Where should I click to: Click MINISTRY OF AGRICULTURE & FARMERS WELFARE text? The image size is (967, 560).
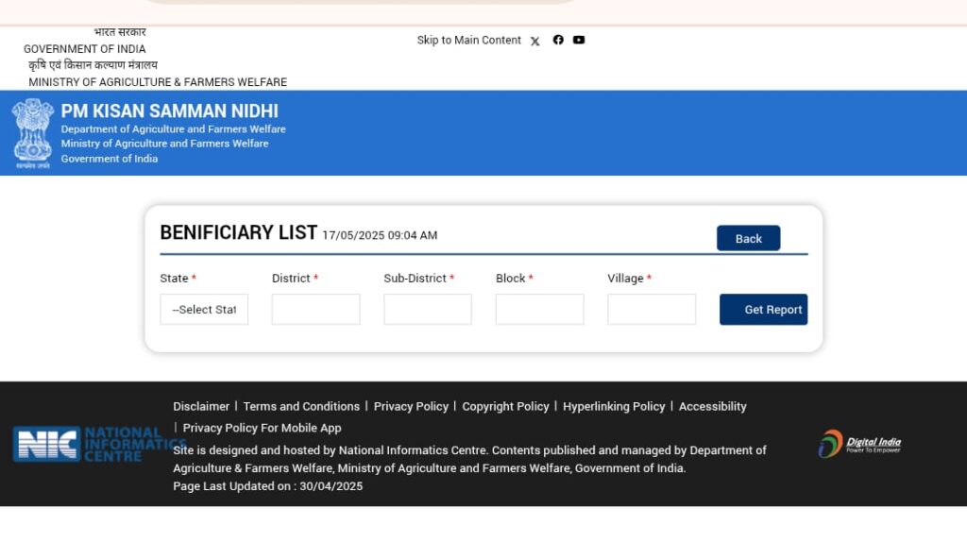tap(158, 82)
